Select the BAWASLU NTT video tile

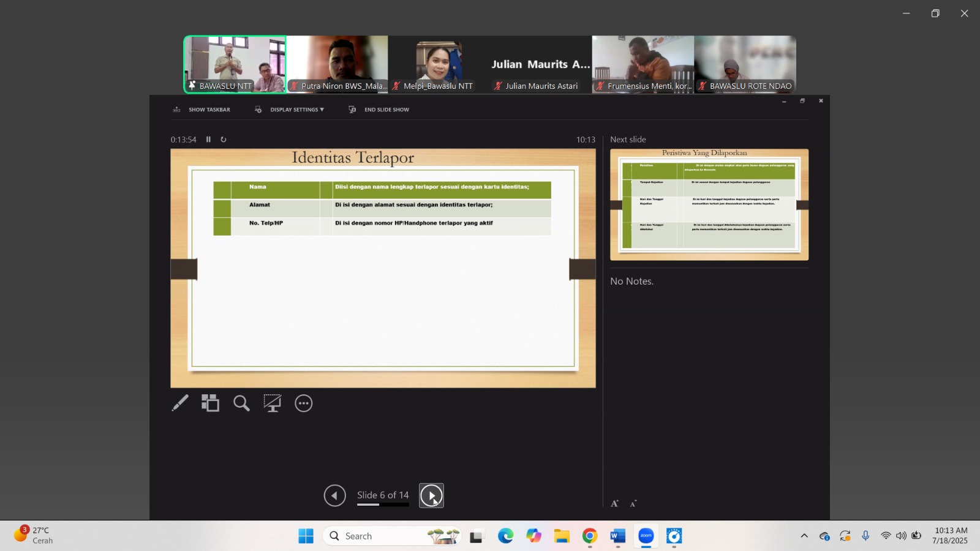click(x=235, y=64)
